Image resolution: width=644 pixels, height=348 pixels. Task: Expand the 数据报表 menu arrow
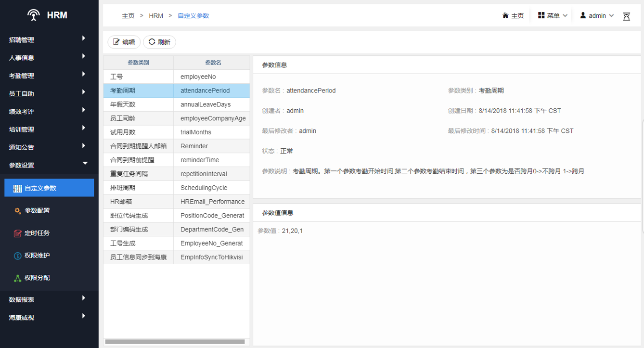coord(84,298)
